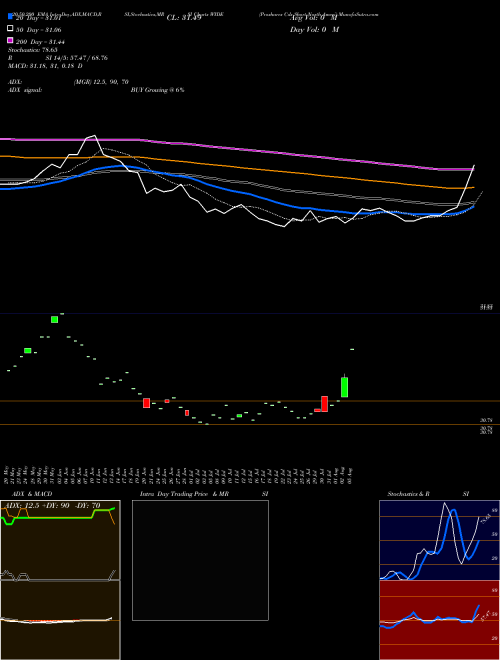Click the (MGR) 12.5, 90, 70 ADX values
The width and height of the screenshot is (500, 660).
(x=101, y=82)
